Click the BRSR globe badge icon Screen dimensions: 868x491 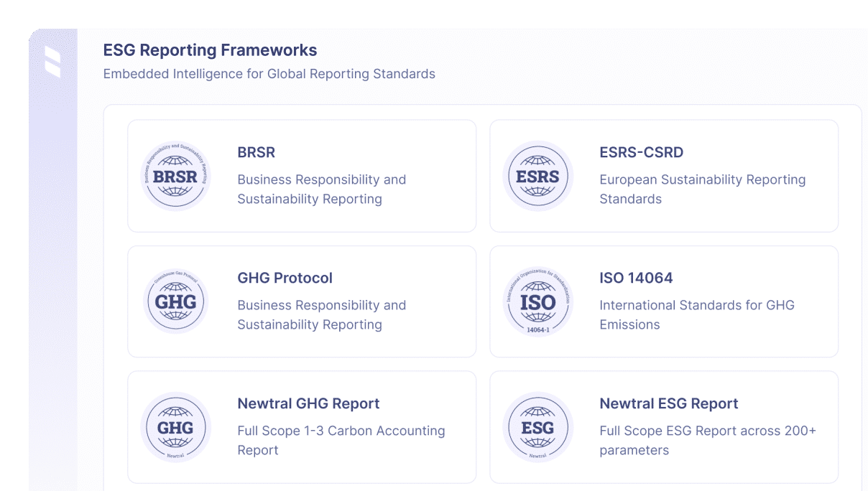point(175,176)
